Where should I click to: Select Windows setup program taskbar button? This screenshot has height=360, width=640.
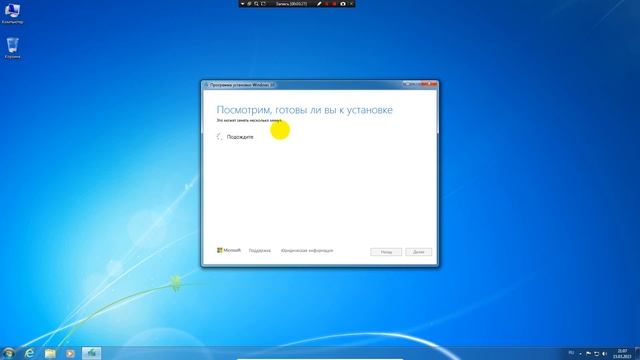coord(91,353)
